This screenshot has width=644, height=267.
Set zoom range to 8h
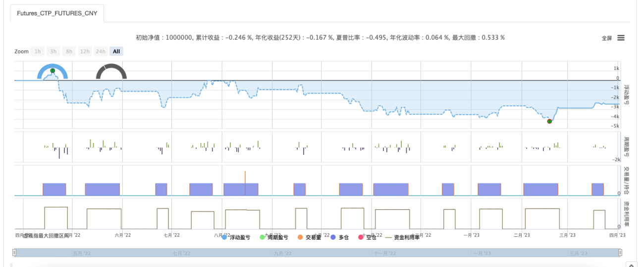tap(69, 51)
